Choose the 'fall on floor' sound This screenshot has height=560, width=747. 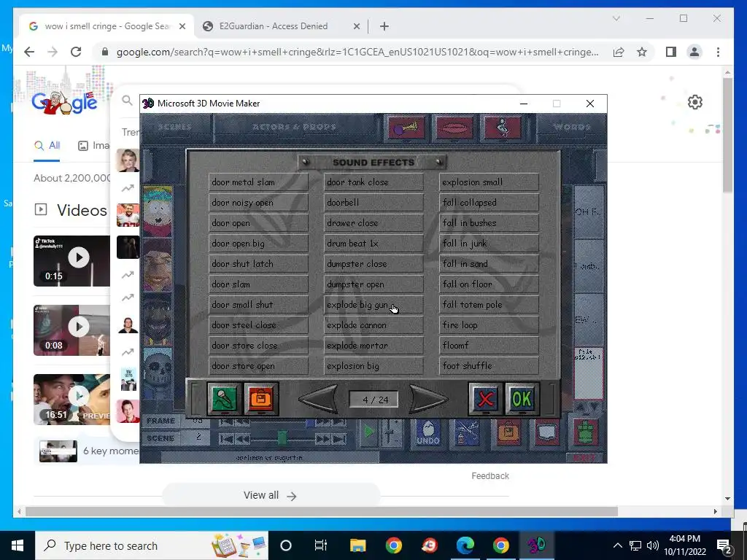(x=489, y=284)
